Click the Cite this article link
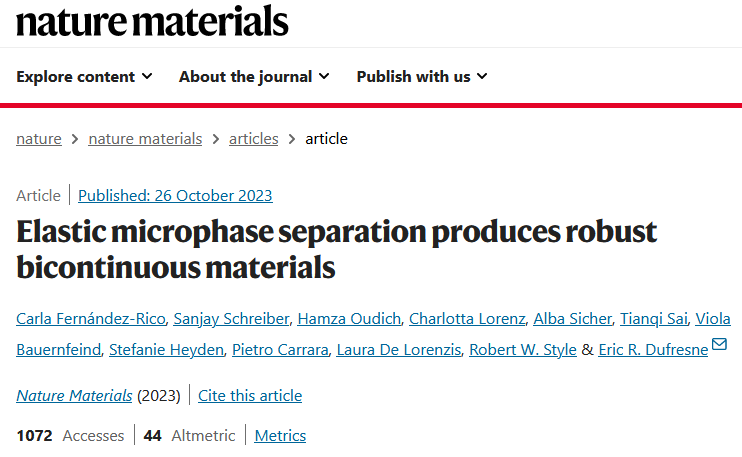This screenshot has height=457, width=742. click(x=250, y=395)
